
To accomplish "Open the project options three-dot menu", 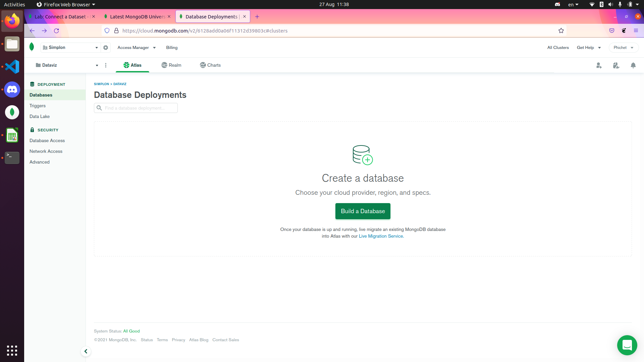I will (x=106, y=65).
